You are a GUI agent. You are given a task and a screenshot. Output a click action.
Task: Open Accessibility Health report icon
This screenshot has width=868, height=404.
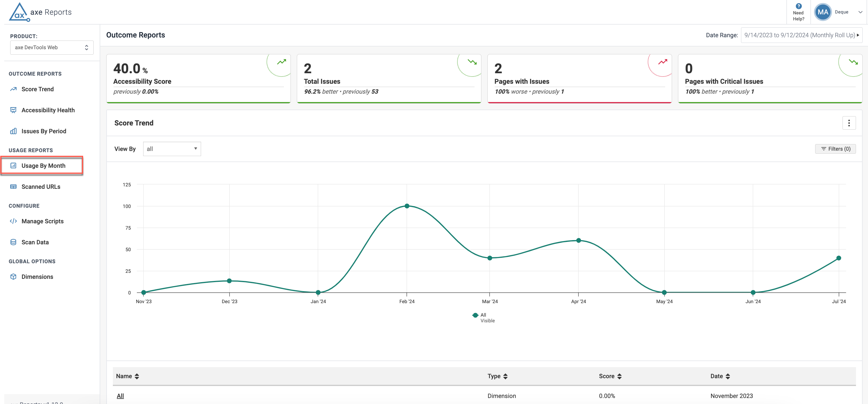pos(14,110)
